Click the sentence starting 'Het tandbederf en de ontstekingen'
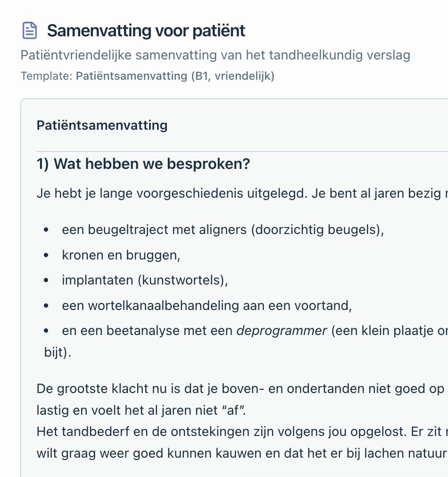The width and height of the screenshot is (448, 477). (242, 432)
